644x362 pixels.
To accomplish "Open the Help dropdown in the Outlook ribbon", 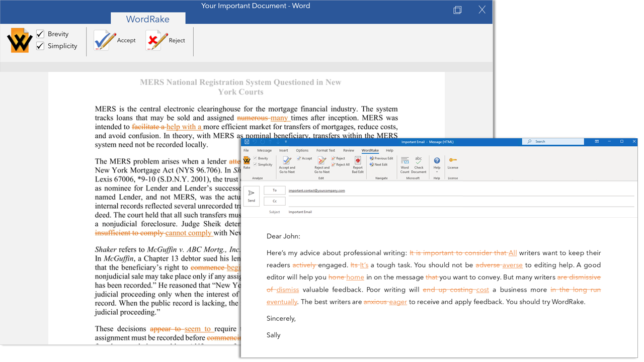I will coord(437,164).
